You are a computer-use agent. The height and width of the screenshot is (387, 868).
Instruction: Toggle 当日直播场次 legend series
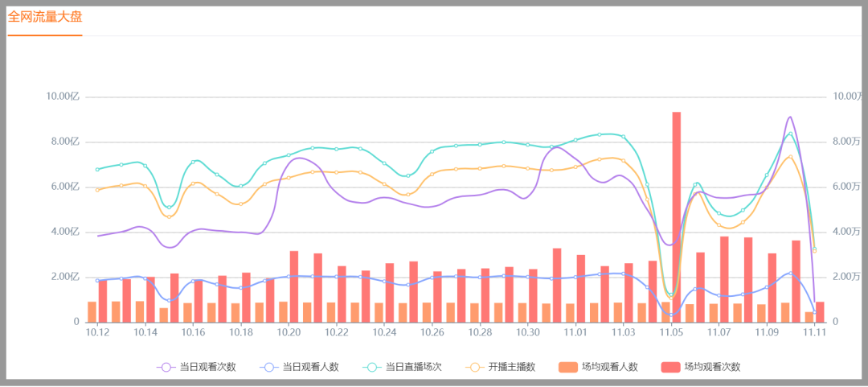pos(402,367)
